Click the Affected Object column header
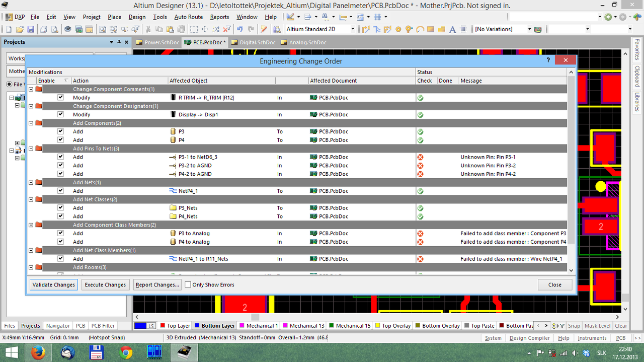The height and width of the screenshot is (362, 644). pos(222,81)
